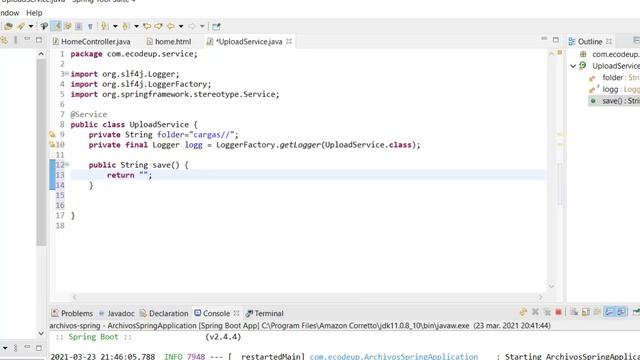Collapse the save() method fold on line 12

coord(67,164)
